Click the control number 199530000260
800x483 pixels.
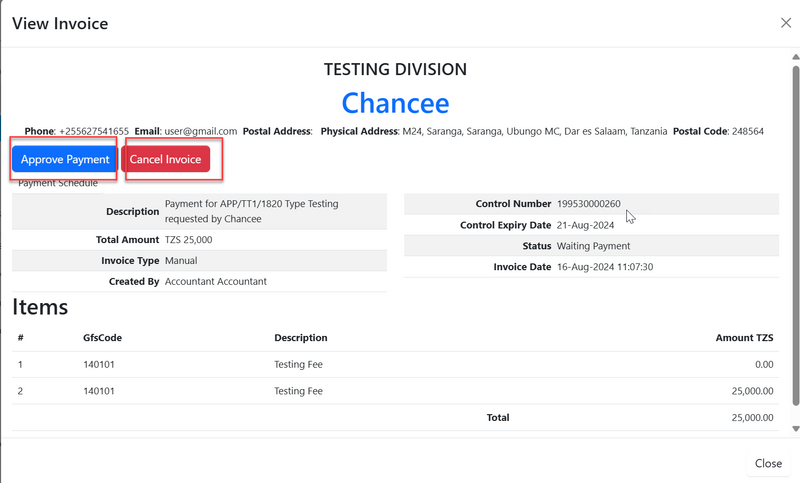pos(588,204)
